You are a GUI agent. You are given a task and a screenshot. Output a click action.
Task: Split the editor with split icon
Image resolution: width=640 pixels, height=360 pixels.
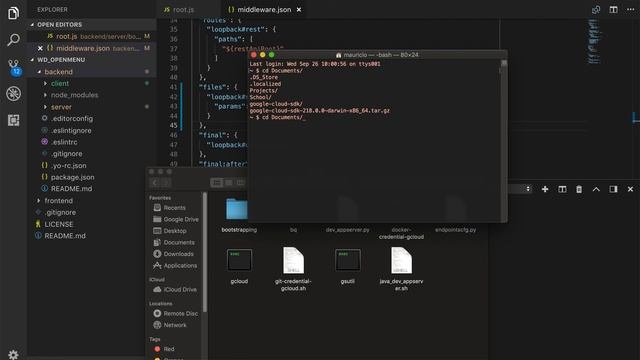pyautogui.click(x=613, y=9)
